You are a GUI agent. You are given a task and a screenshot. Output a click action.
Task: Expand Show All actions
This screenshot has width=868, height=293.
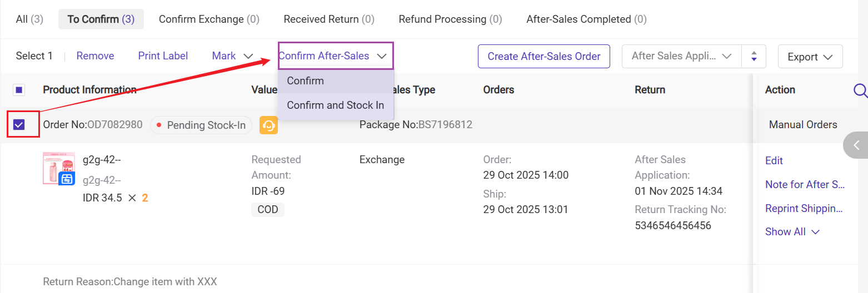coord(792,232)
